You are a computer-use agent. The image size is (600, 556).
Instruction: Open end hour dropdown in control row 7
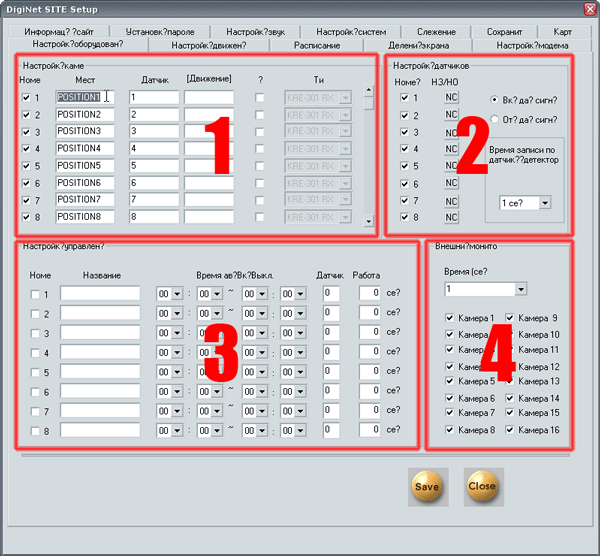point(262,411)
